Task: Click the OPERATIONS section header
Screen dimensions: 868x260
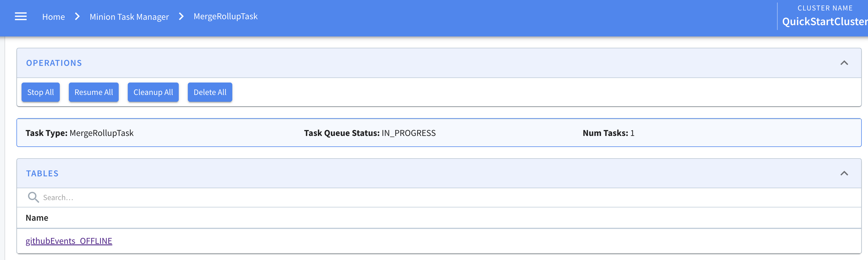Action: [x=54, y=63]
